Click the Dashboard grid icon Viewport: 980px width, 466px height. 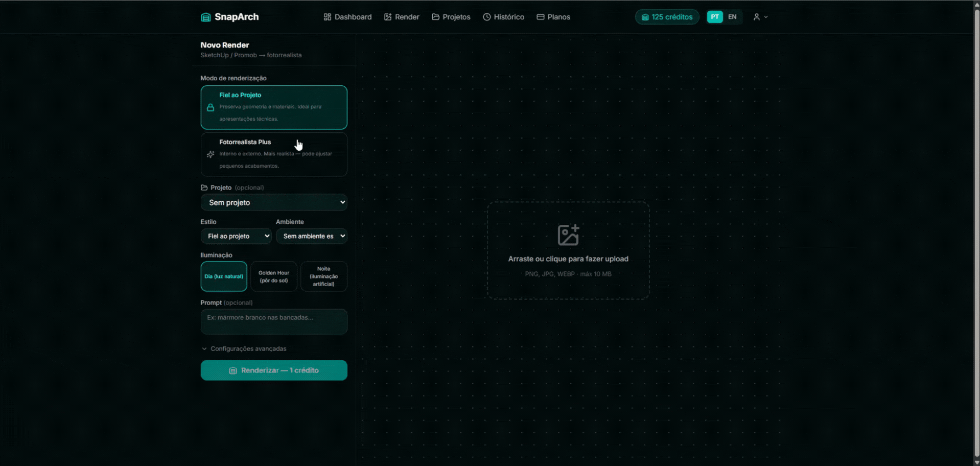pos(328,17)
